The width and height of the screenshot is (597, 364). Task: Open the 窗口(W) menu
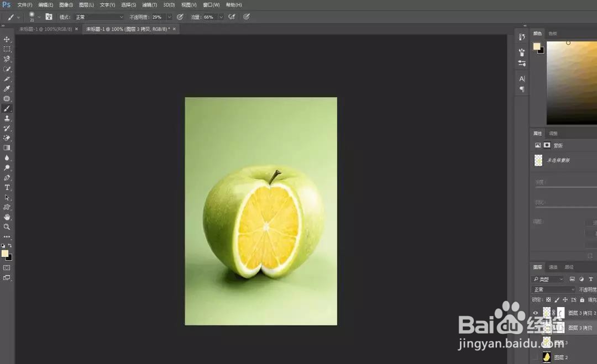point(211,5)
